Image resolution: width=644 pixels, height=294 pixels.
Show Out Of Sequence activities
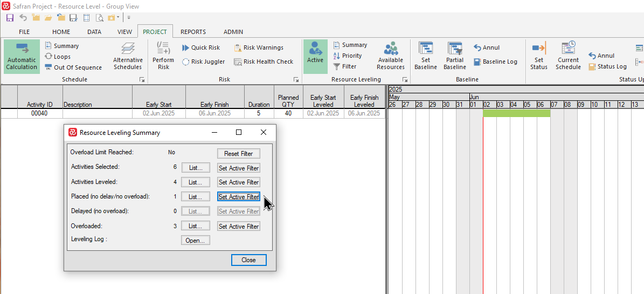73,67
